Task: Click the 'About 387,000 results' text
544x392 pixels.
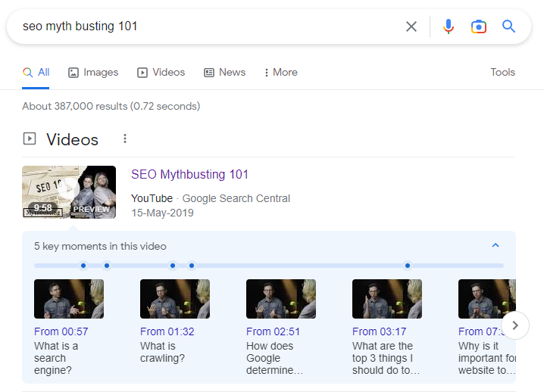Action: tap(111, 106)
